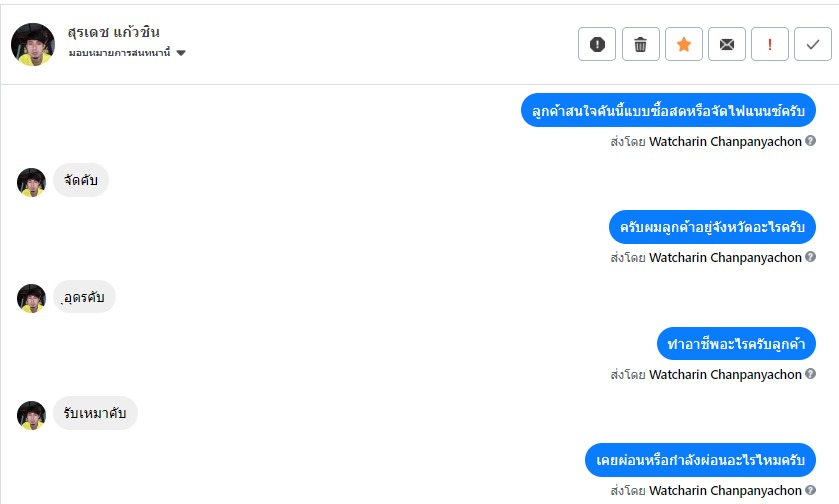Screen dimensions: 839x504
Task: Select the รับเหมาคับ message bubble
Action: [95, 413]
